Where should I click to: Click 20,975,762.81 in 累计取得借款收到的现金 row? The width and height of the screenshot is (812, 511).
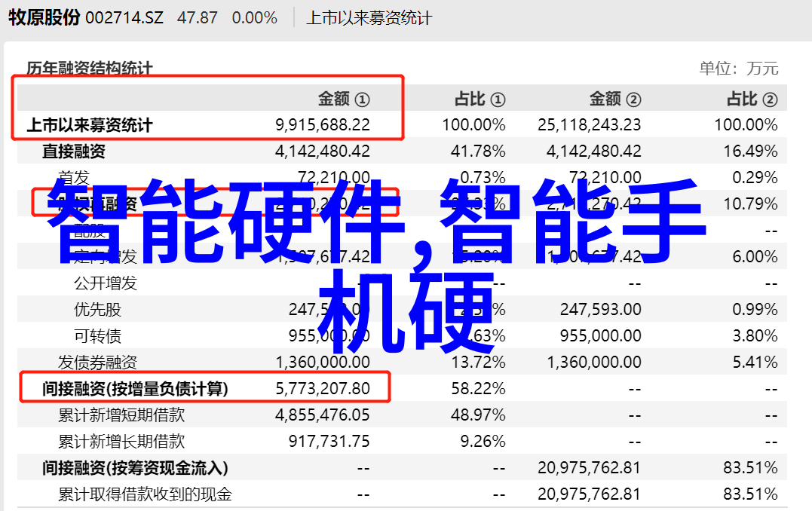590,494
